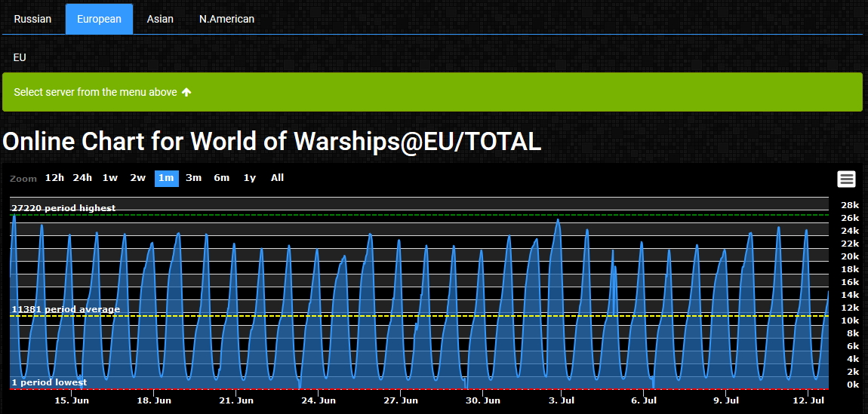Switch to the Russian servers tab
The width and height of the screenshot is (868, 414).
click(x=32, y=19)
